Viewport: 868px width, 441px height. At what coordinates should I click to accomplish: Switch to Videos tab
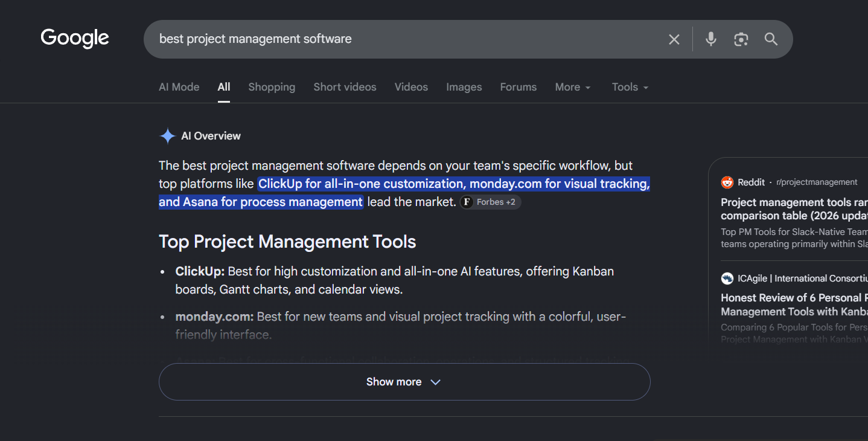(411, 87)
